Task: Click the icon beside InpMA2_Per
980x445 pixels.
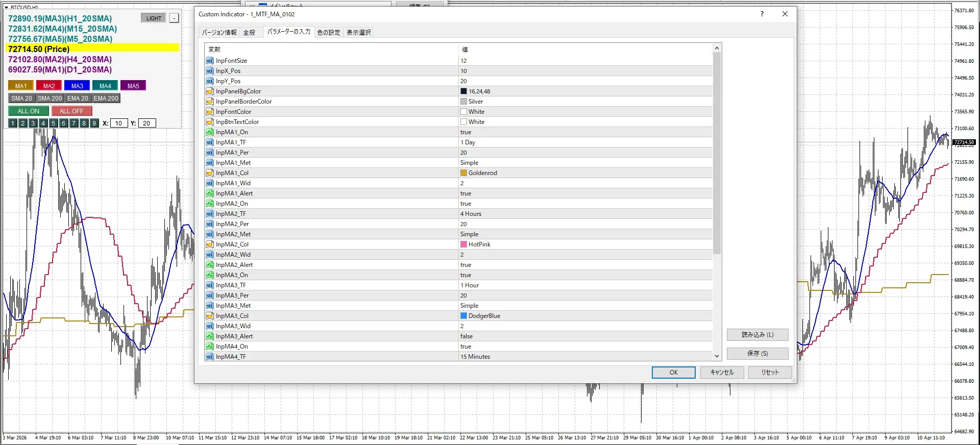Action: pyautogui.click(x=209, y=224)
